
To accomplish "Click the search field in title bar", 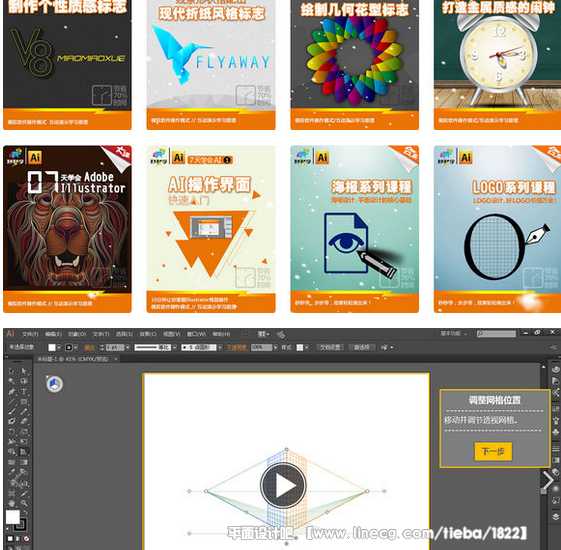I will click(496, 334).
